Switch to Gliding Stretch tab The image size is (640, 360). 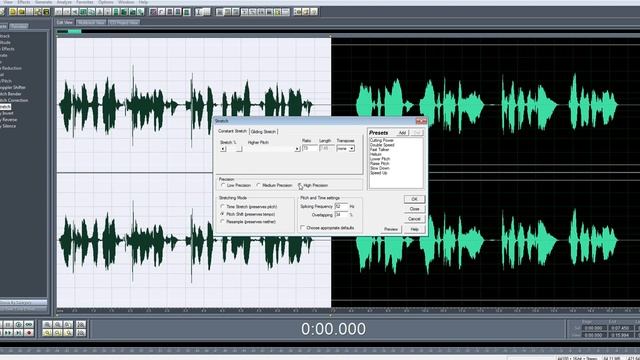263,131
